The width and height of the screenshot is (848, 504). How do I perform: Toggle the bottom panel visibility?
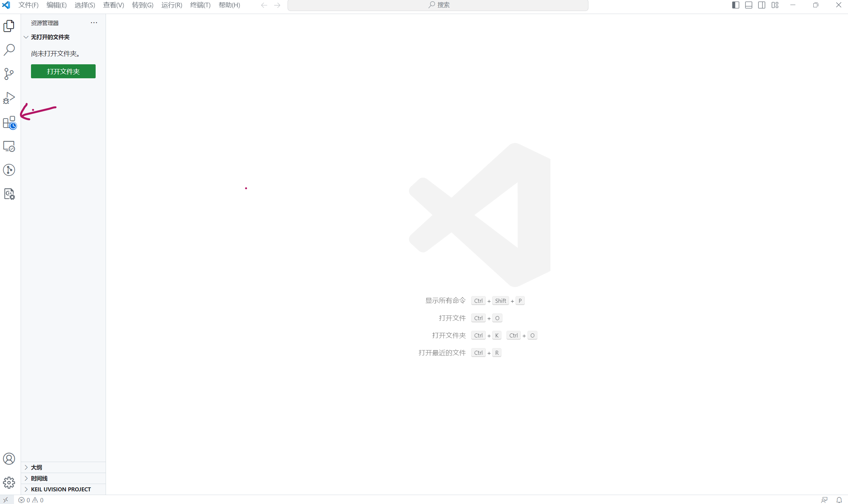pos(748,5)
